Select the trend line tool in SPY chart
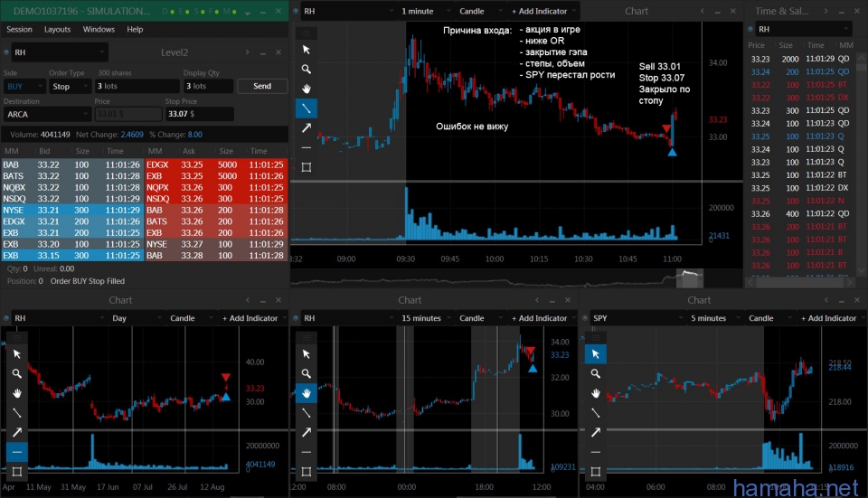Viewport: 868px width, 498px height. [596, 413]
